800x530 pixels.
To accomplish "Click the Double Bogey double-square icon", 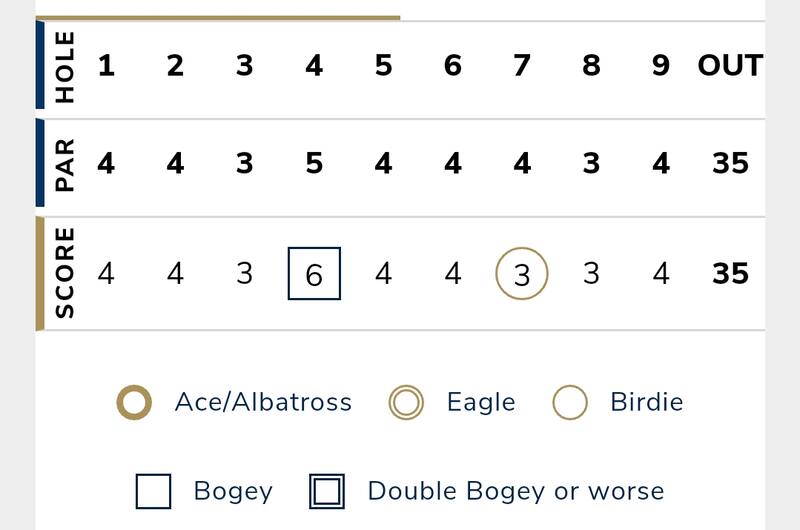I will pos(327,491).
